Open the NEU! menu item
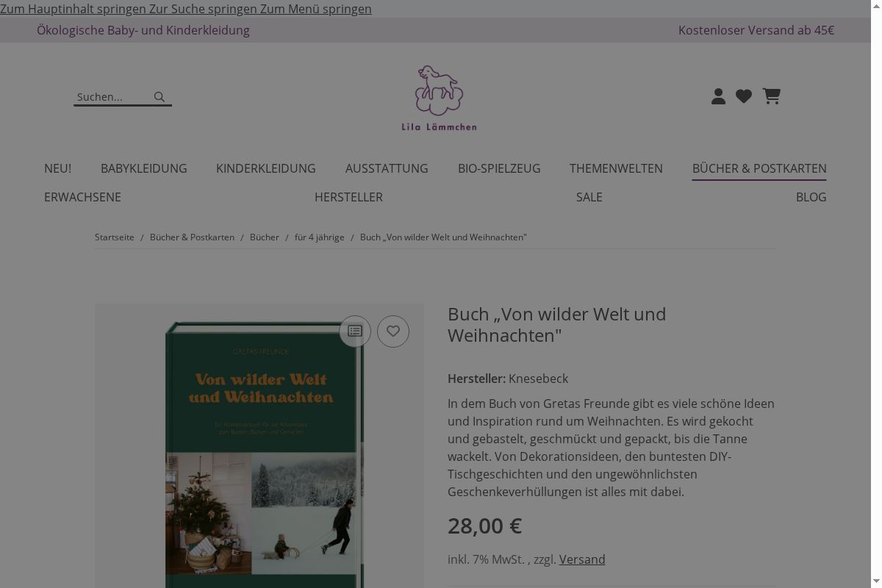882x588 pixels. [57, 168]
